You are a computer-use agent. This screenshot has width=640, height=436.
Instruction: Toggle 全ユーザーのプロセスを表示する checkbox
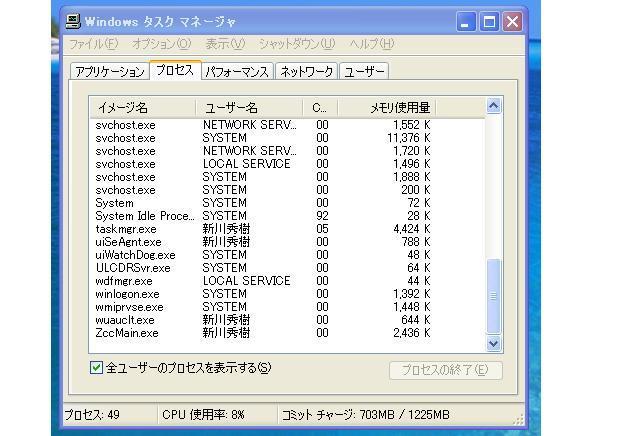[x=96, y=367]
